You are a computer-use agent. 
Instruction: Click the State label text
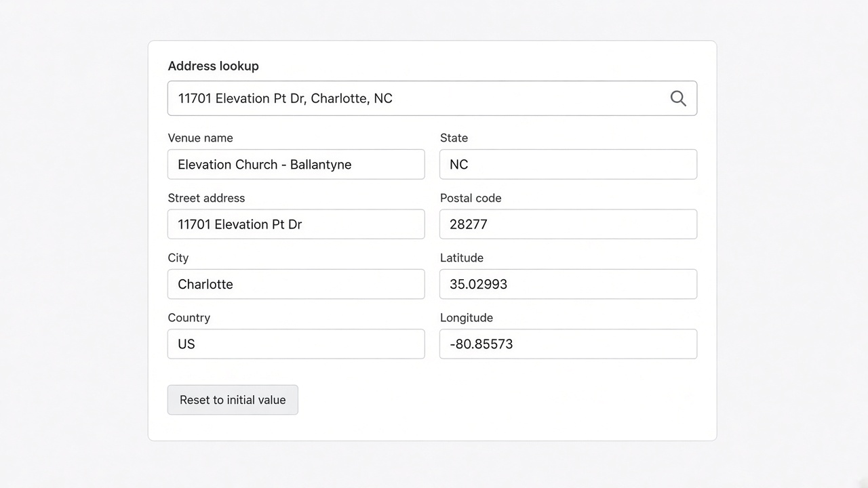(454, 138)
